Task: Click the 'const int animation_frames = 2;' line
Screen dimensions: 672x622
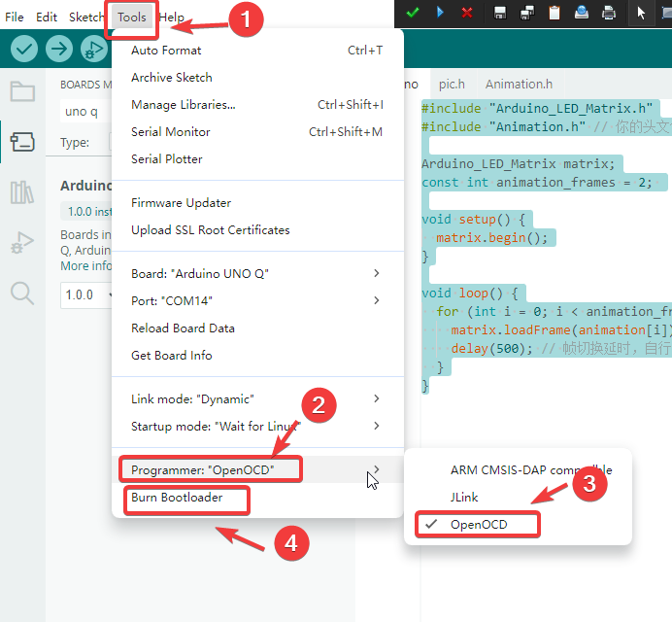Action: tap(537, 183)
